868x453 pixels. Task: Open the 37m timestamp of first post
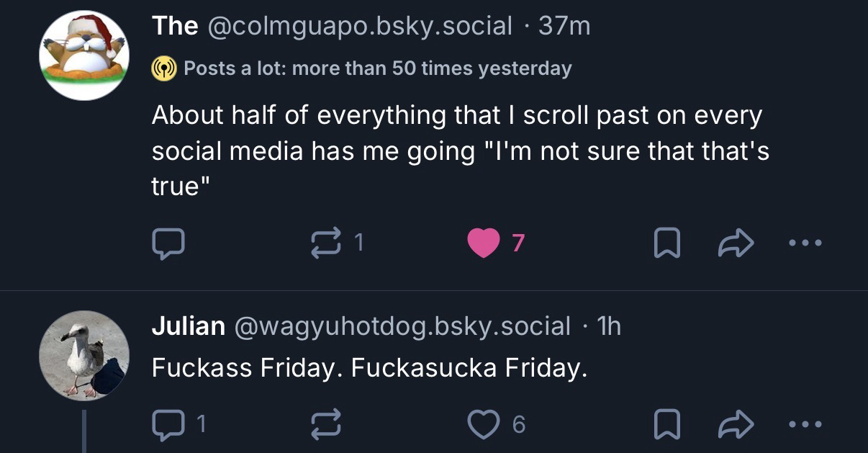pyautogui.click(x=564, y=27)
